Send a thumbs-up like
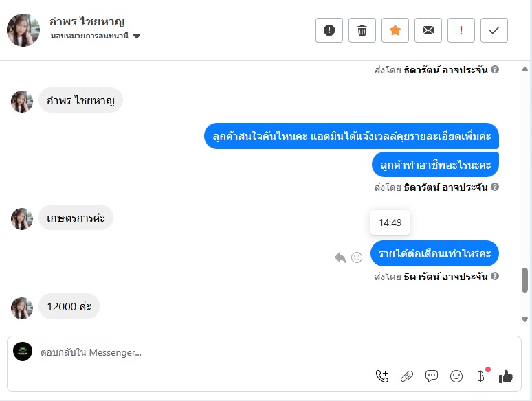Image resolution: width=532 pixels, height=401 pixels. pyautogui.click(x=506, y=376)
